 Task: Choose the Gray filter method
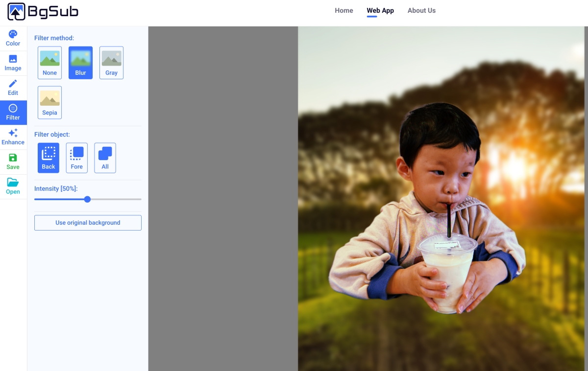pos(111,63)
